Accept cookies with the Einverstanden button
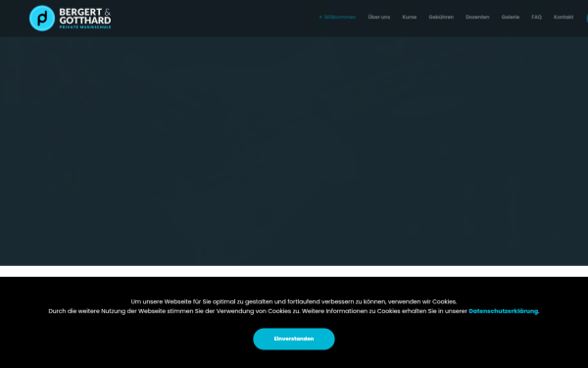The height and width of the screenshot is (368, 588). [294, 339]
